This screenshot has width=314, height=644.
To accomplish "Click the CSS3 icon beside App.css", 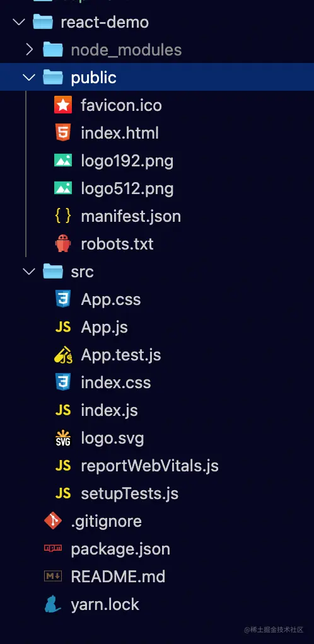I will 63,299.
